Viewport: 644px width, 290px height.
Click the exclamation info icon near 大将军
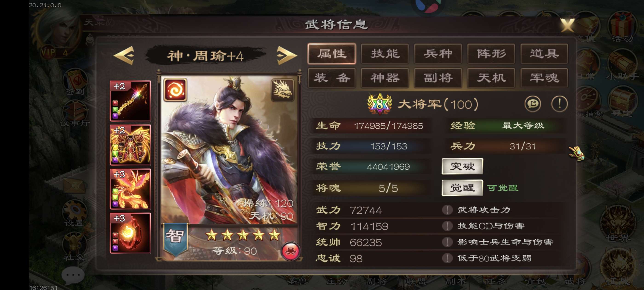559,104
